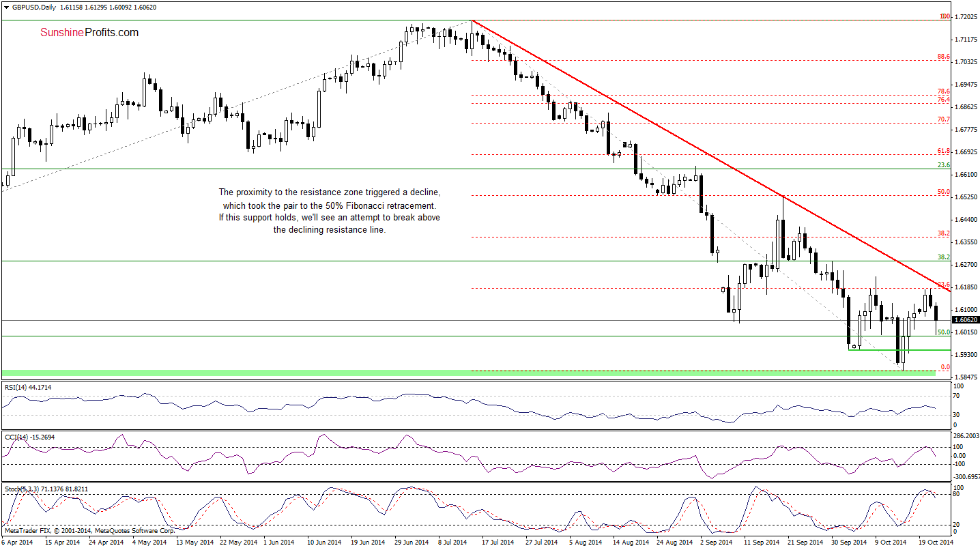Click the 78.6 Fibonacci level label
980x548 pixels.
click(944, 91)
